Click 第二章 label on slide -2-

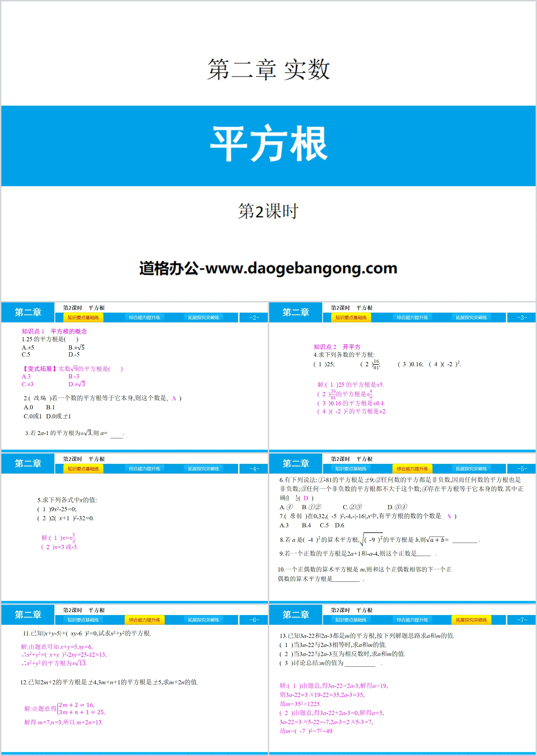[28, 312]
